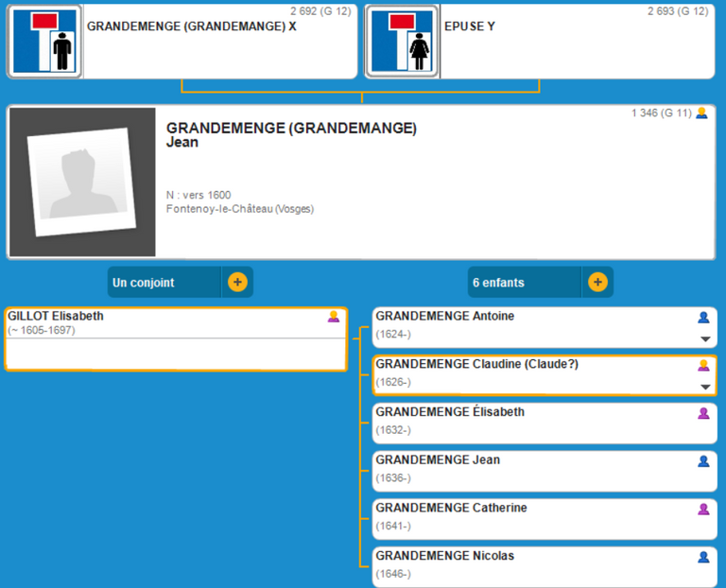Click the blue person icon for Nicolas
Screen dimensions: 726x588
coord(703,557)
